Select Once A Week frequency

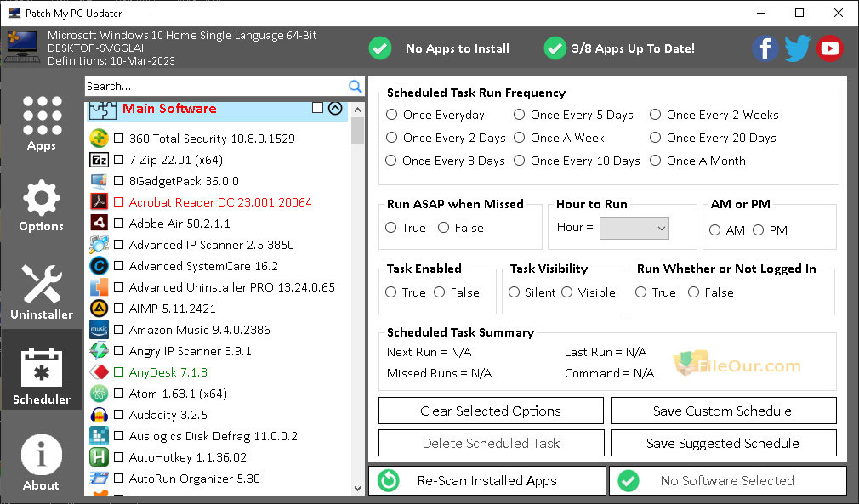(520, 138)
